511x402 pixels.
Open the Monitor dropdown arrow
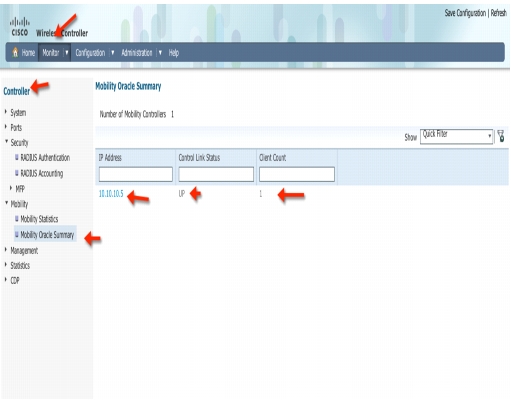pos(66,52)
